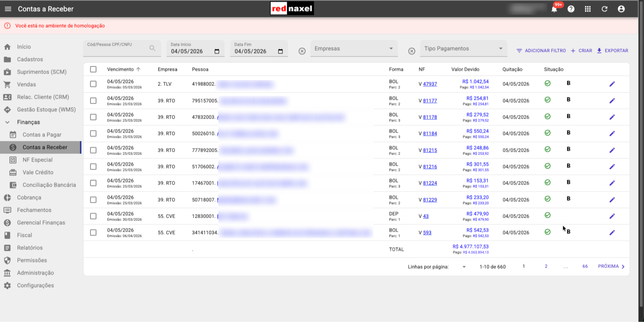The width and height of the screenshot is (644, 322).
Task: Go to page 2
Action: click(x=546, y=266)
